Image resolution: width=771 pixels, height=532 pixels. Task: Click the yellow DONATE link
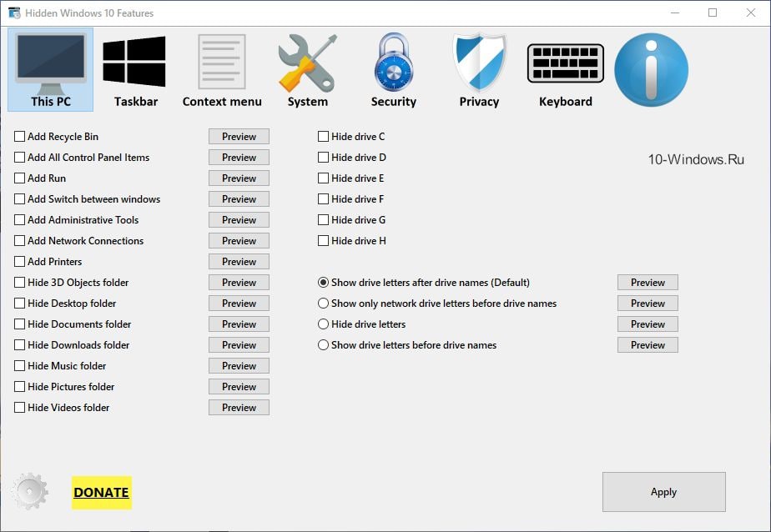point(101,492)
